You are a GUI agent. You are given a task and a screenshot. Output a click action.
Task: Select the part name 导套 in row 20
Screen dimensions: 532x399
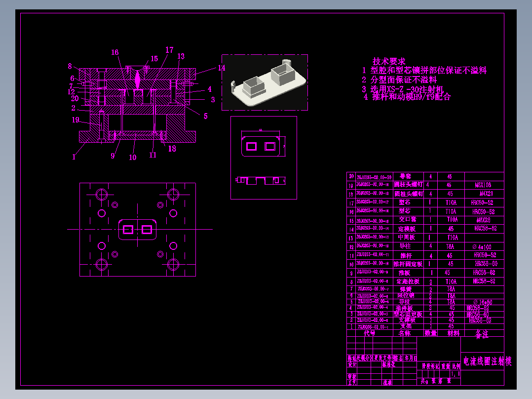tap(406, 176)
